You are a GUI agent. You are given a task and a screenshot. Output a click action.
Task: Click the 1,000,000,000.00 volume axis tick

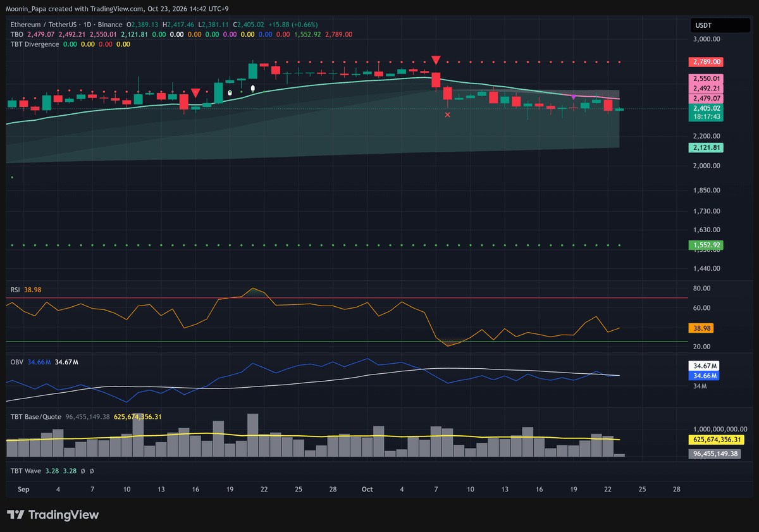click(x=720, y=429)
